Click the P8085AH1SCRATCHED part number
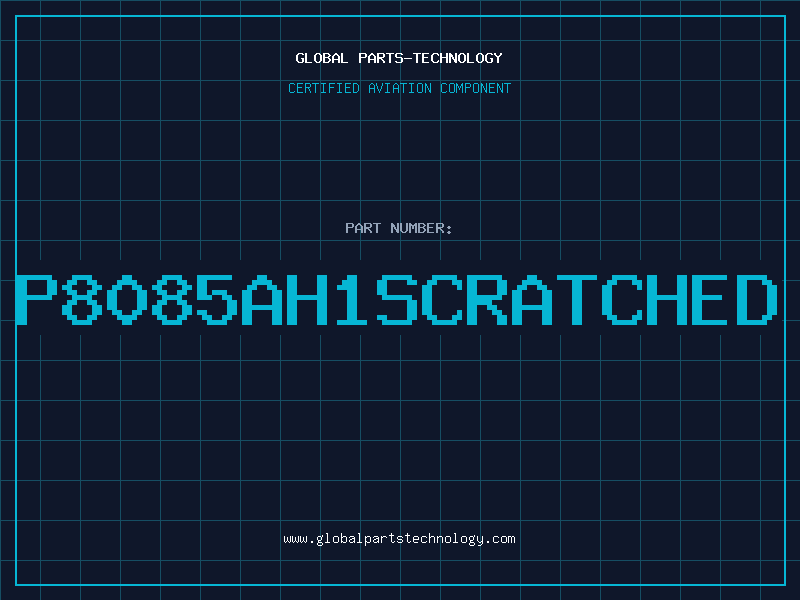The width and height of the screenshot is (800, 600). 397,300
